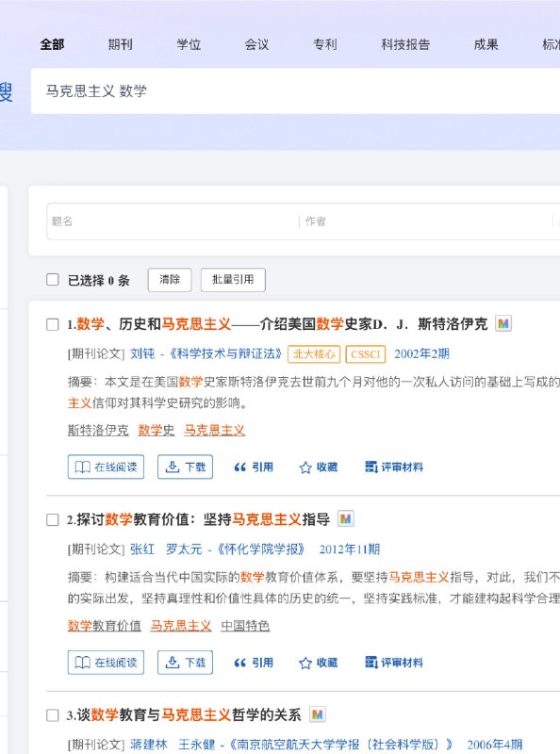Viewport: 560px width, 754px height.
Task: Click the M badge icon beside result 1 title
Action: (x=503, y=323)
